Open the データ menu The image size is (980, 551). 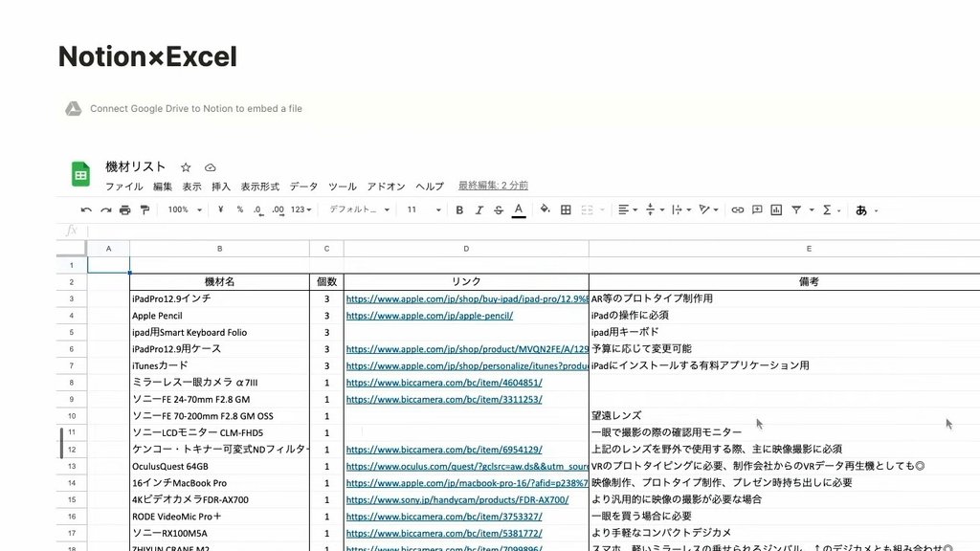pyautogui.click(x=303, y=187)
